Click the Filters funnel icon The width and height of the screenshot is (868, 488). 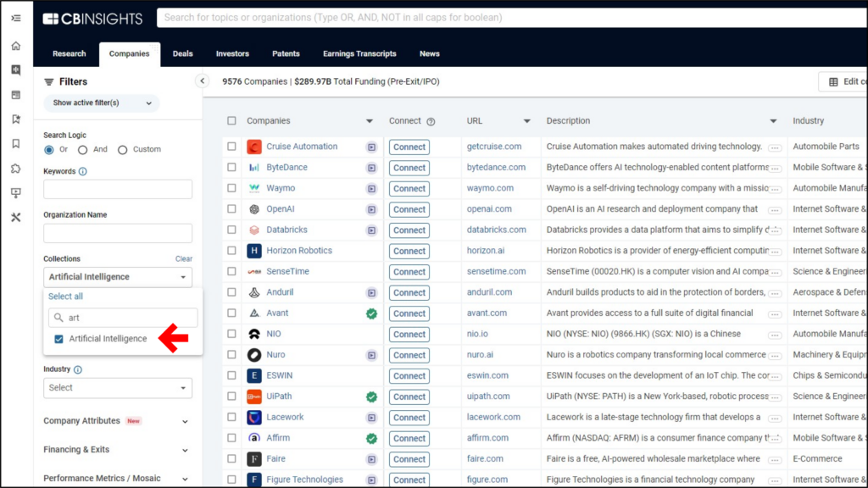point(48,82)
